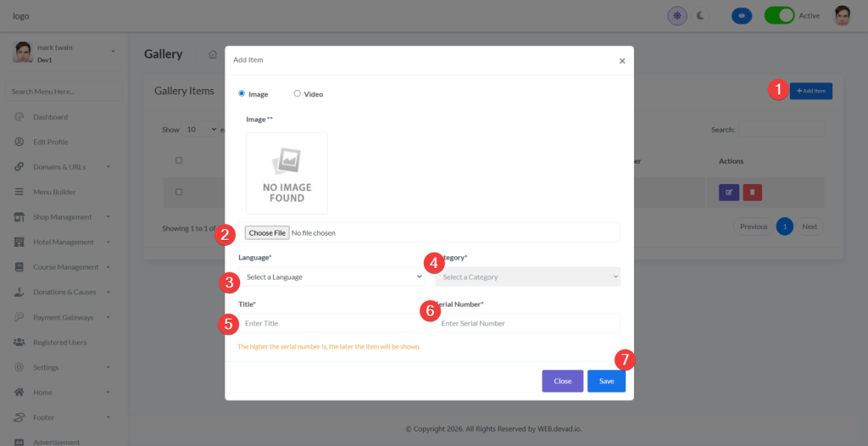Open Dashboard from the sidebar
The height and width of the screenshot is (446, 868).
coord(50,117)
